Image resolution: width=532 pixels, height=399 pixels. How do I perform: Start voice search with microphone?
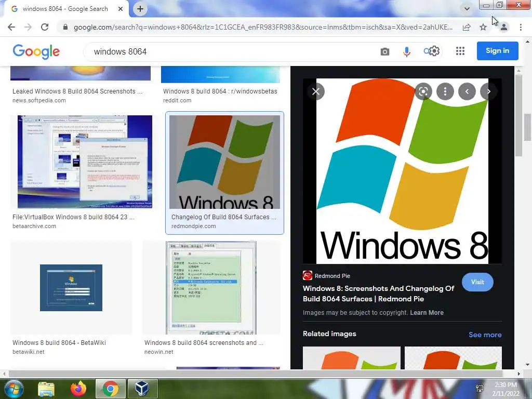pyautogui.click(x=406, y=51)
